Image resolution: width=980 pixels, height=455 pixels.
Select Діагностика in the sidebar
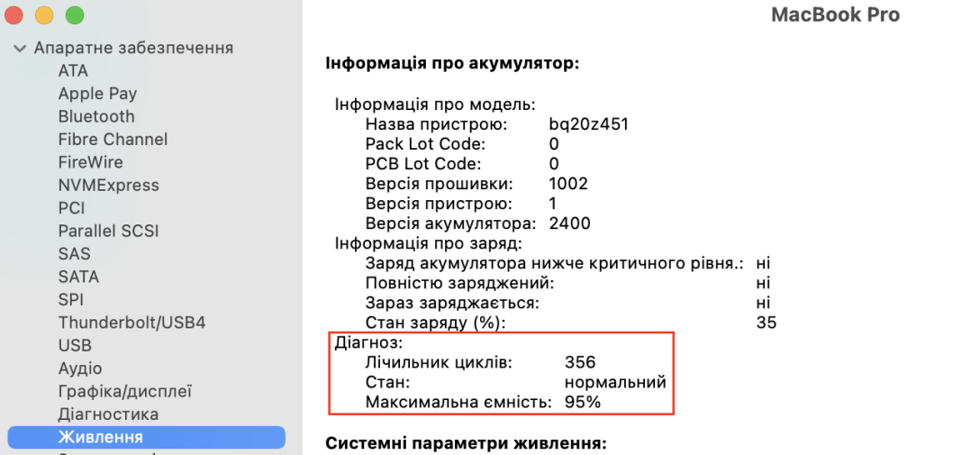tap(108, 414)
